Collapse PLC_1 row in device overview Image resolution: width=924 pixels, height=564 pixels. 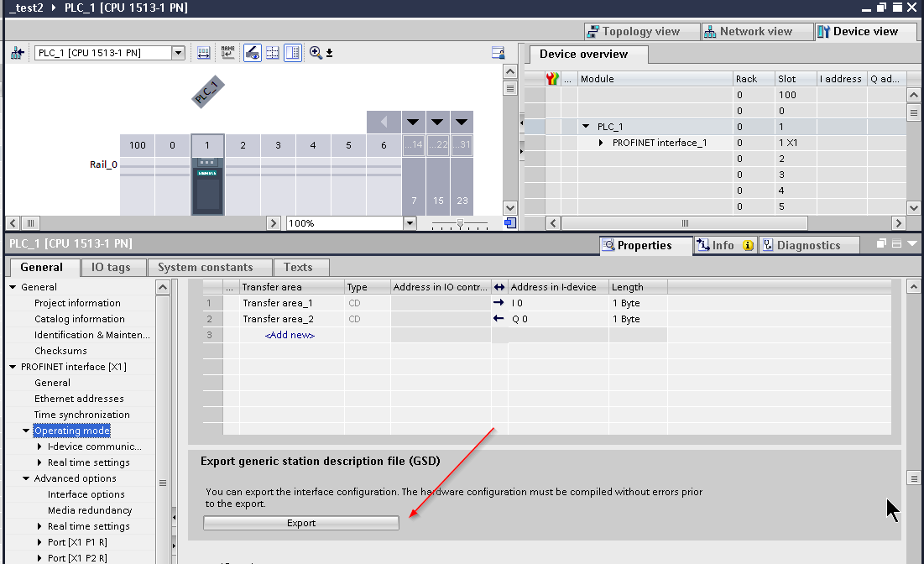click(x=586, y=126)
